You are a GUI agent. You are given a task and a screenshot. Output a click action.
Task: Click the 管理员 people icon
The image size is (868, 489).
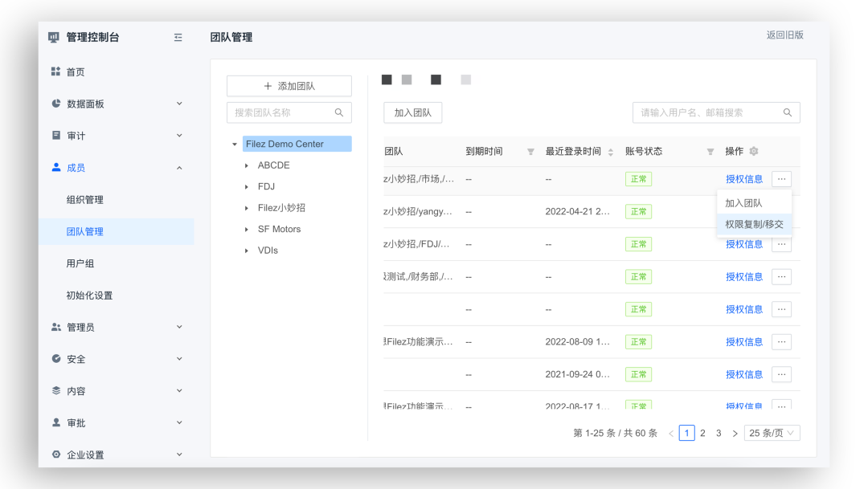[x=56, y=327]
